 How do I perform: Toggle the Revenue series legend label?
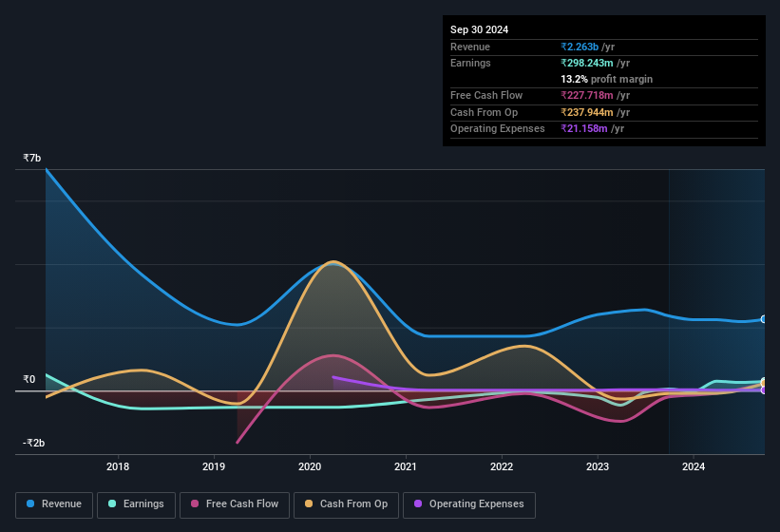(61, 504)
